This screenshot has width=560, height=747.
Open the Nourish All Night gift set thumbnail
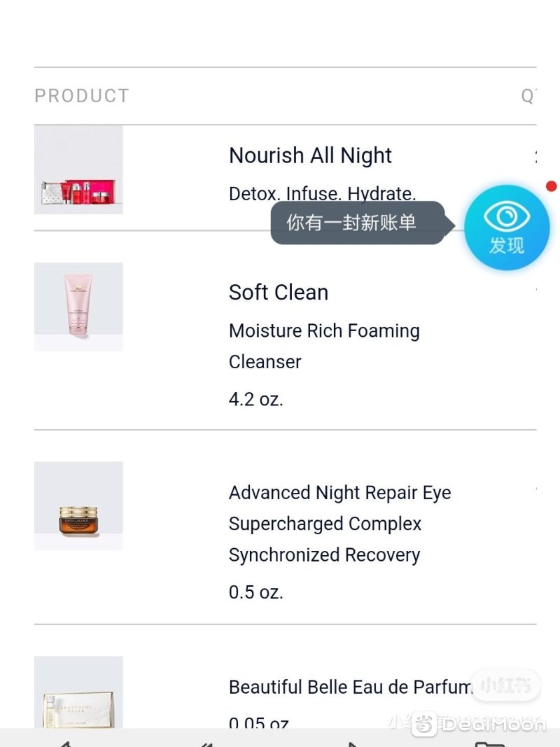[78, 169]
